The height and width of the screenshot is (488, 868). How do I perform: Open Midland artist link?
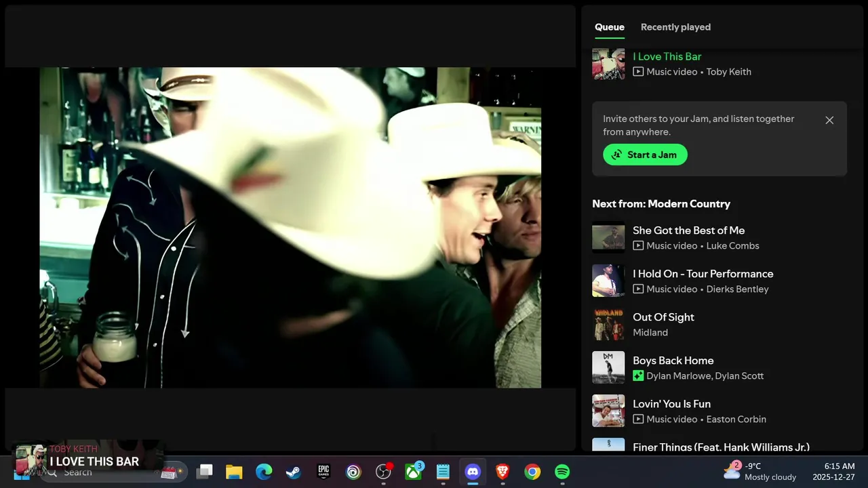click(x=650, y=333)
